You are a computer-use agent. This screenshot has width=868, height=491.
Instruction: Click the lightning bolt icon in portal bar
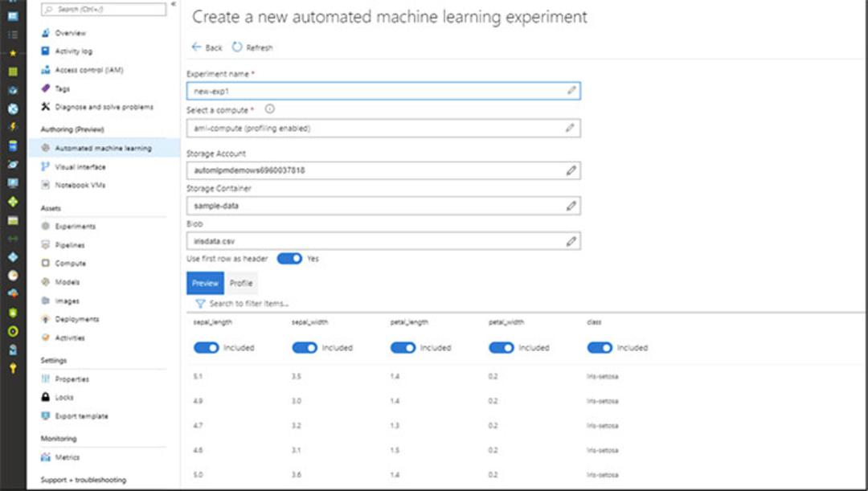[13, 127]
